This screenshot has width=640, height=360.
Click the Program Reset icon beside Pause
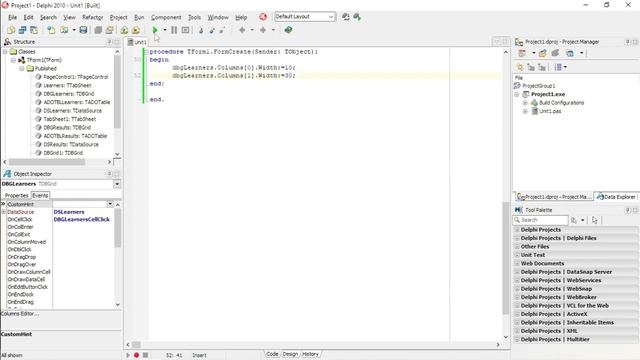pos(185,30)
